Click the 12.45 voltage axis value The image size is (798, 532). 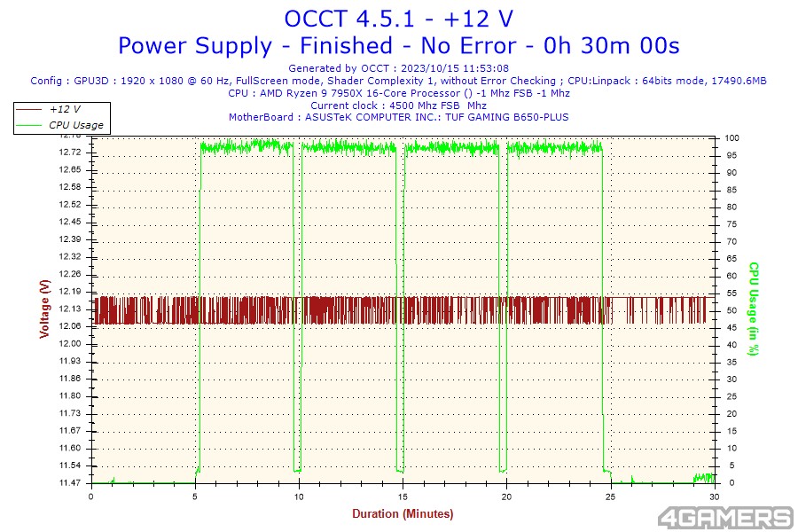coord(70,222)
